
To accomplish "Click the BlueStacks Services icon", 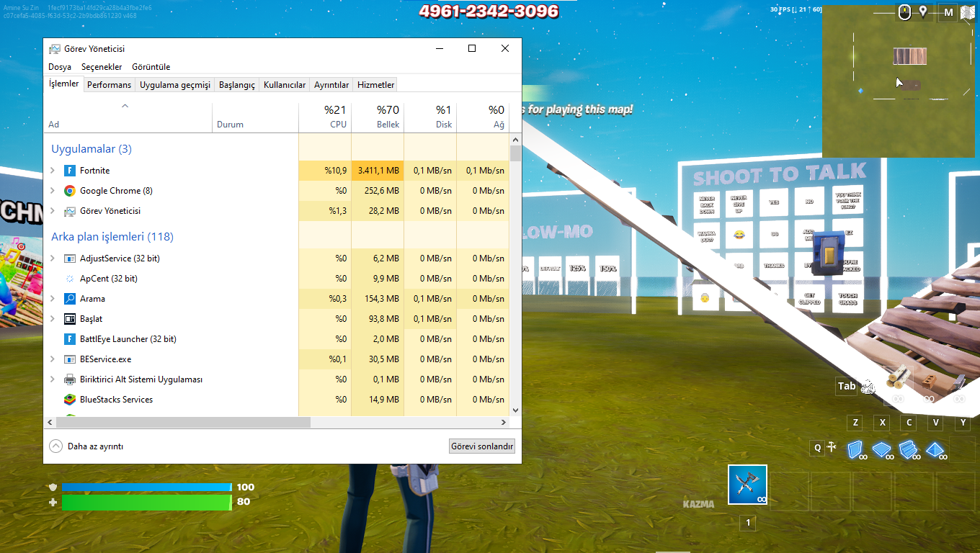I will coord(70,400).
